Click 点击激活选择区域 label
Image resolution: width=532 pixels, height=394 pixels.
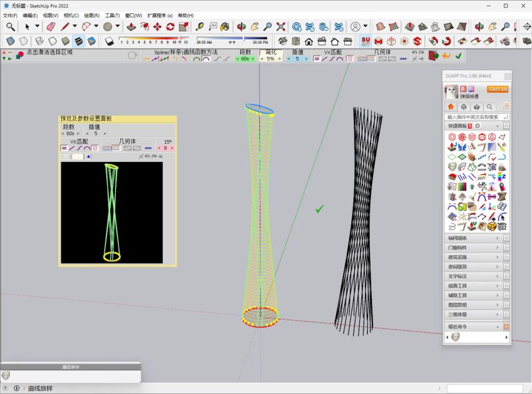coord(49,52)
